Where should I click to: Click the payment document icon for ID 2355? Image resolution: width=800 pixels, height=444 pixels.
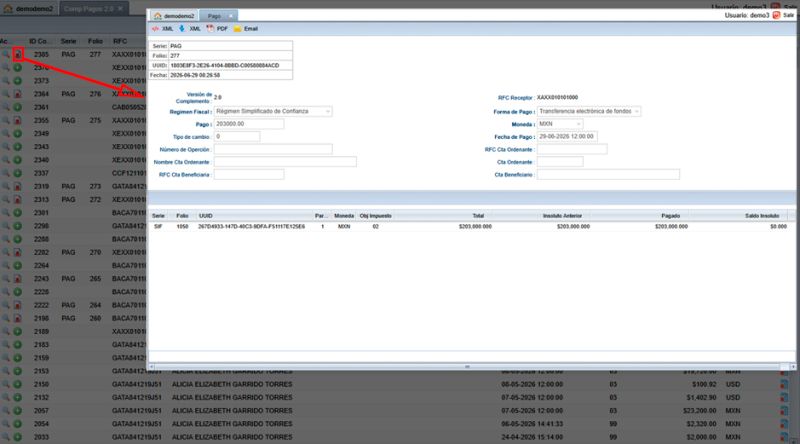coord(18,120)
